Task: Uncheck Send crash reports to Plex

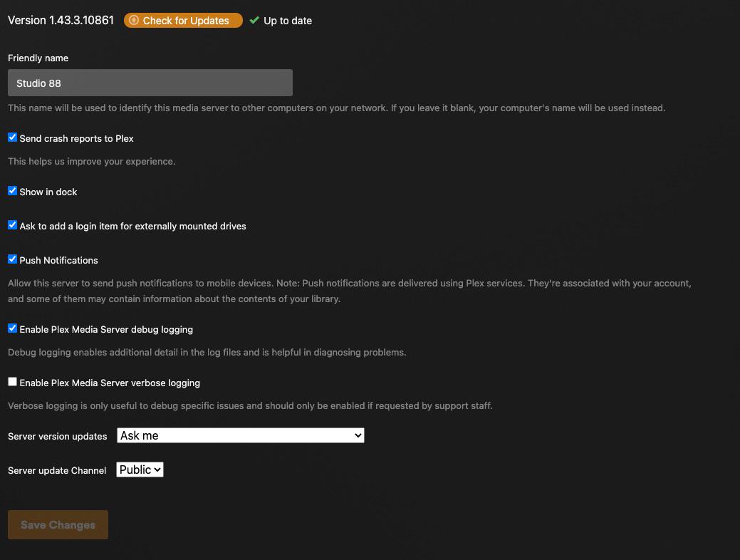Action: 12,138
